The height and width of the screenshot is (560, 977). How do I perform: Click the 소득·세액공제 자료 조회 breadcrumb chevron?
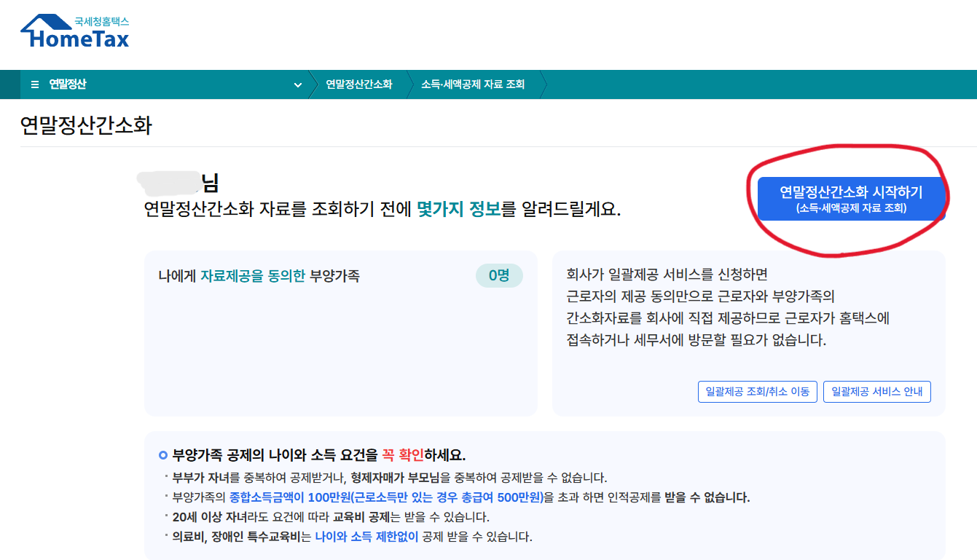point(474,84)
